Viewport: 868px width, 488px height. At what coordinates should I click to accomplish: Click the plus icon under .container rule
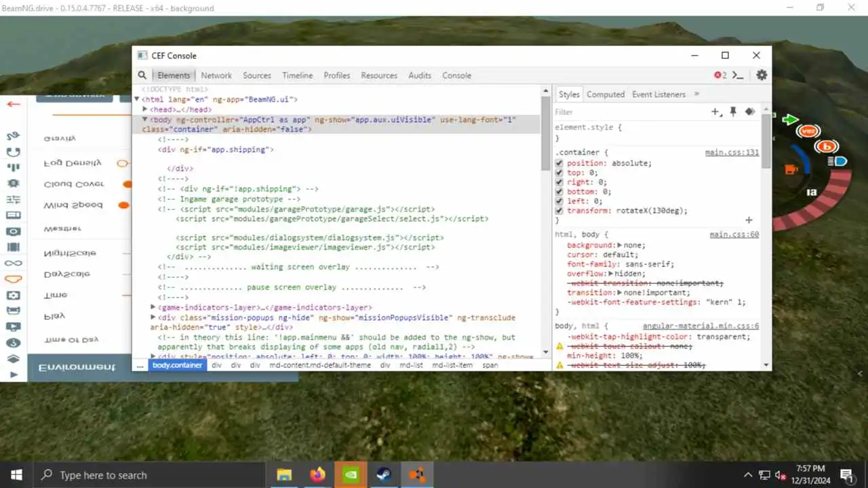point(749,220)
